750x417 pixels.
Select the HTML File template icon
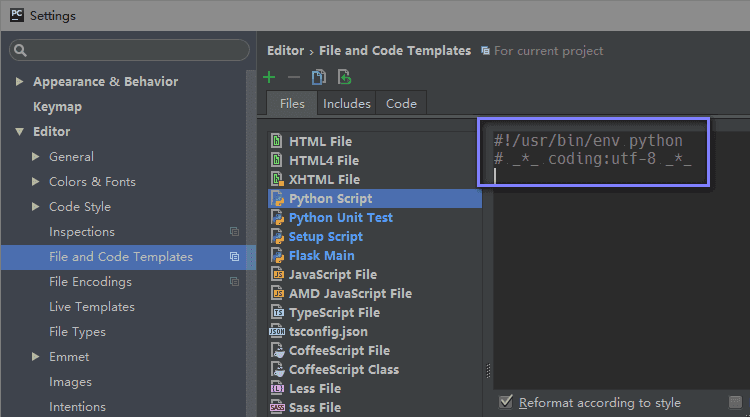point(277,141)
